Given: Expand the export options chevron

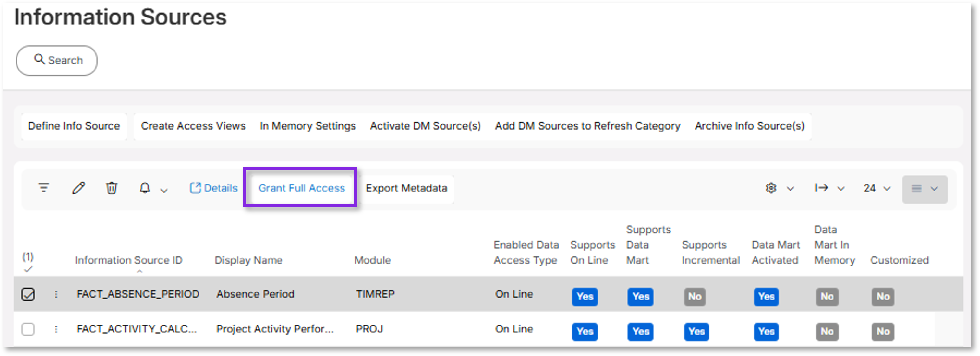Looking at the screenshot, I should click(841, 188).
